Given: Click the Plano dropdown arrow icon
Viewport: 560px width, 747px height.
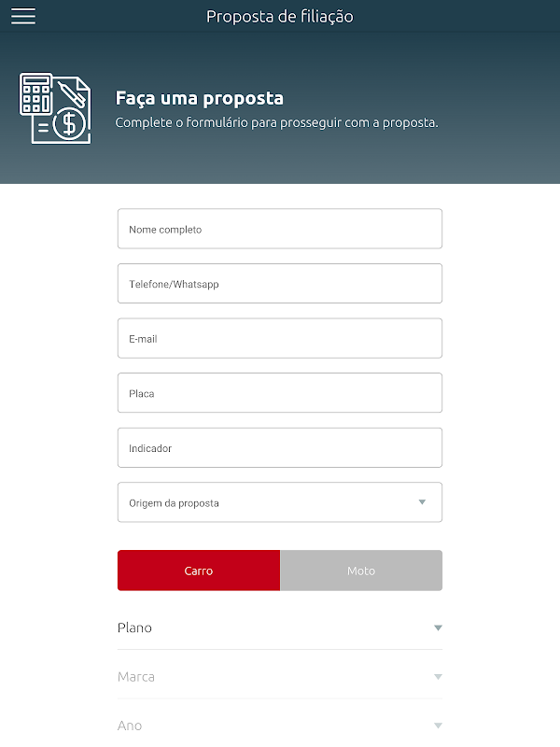Looking at the screenshot, I should pyautogui.click(x=438, y=628).
